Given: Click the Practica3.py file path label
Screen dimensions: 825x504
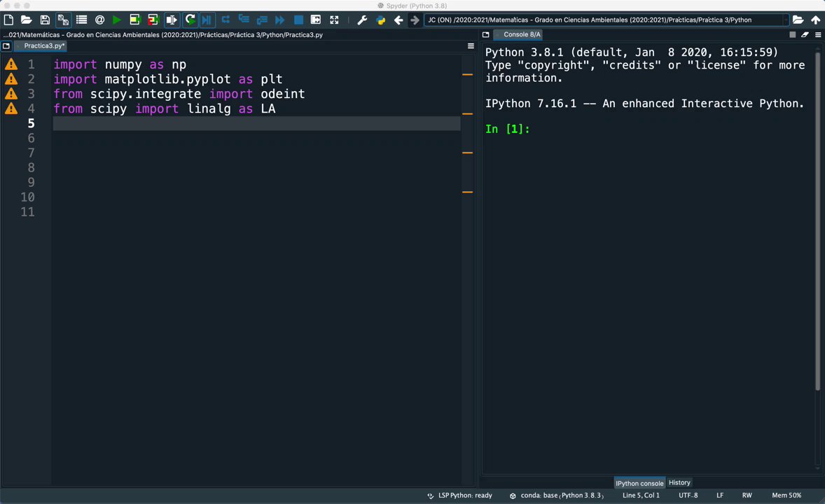Looking at the screenshot, I should [163, 35].
